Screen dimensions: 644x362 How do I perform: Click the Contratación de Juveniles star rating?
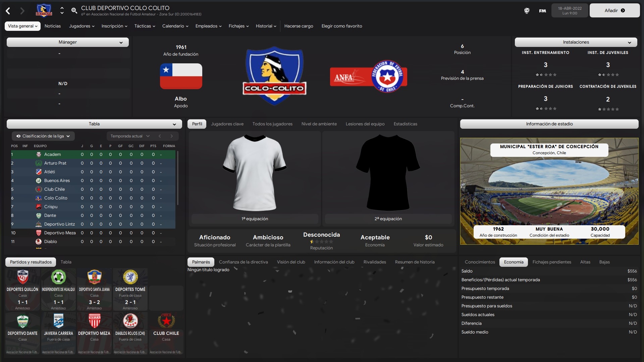tap(608, 109)
